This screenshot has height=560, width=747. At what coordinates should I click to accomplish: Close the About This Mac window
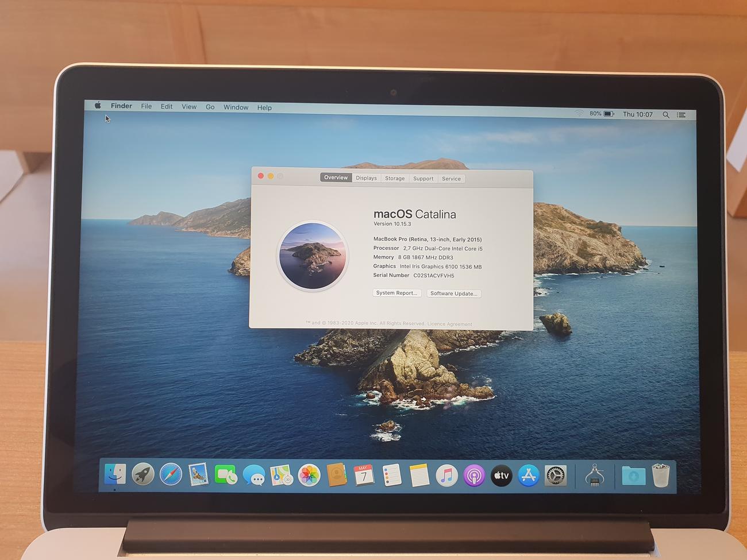(260, 176)
